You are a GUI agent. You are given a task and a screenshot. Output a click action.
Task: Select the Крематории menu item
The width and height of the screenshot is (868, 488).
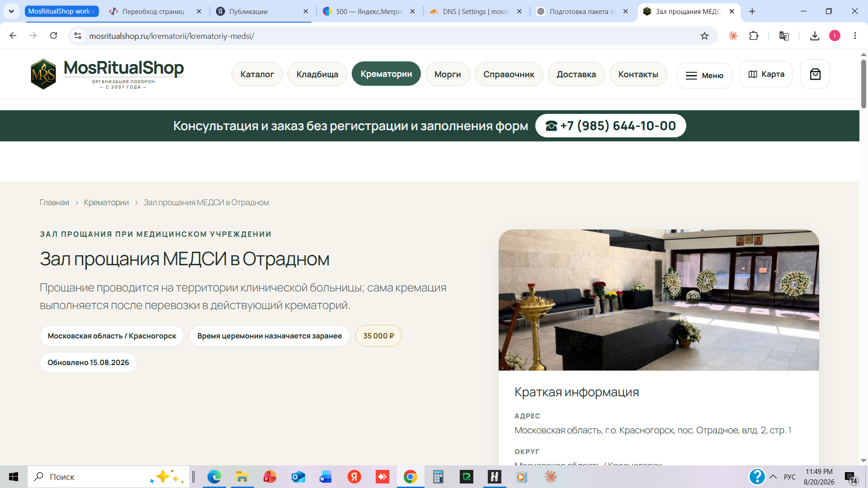(x=386, y=74)
